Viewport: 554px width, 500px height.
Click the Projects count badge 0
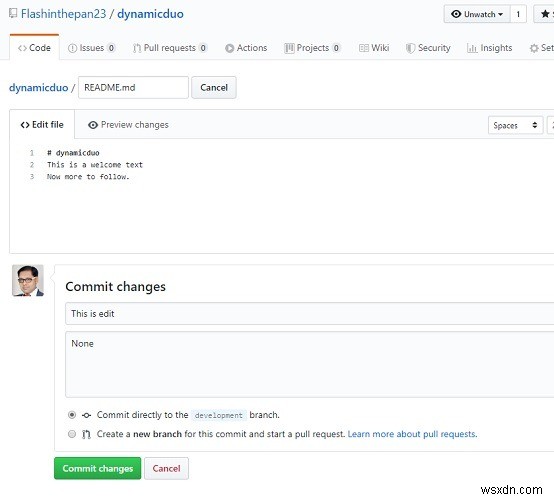click(336, 48)
